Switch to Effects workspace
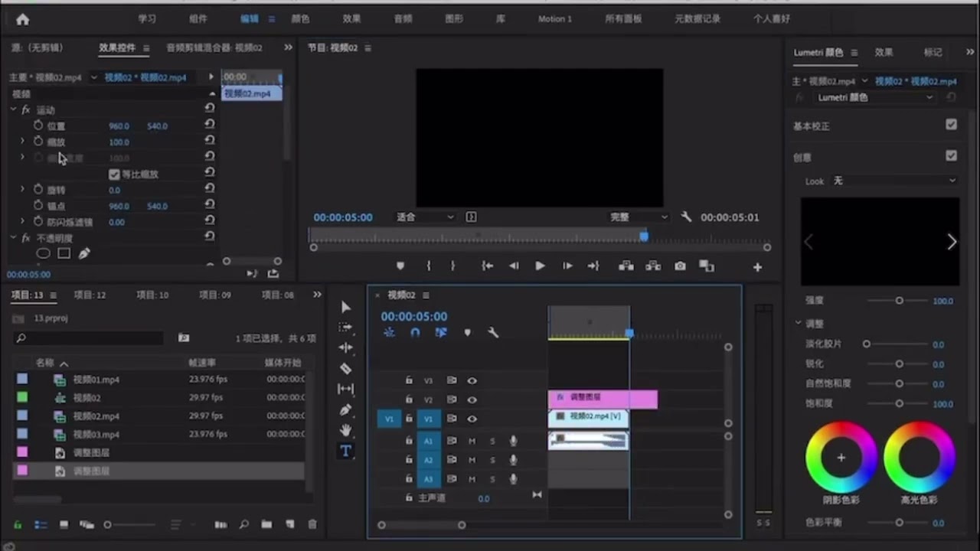The height and width of the screenshot is (551, 980). pos(351,18)
